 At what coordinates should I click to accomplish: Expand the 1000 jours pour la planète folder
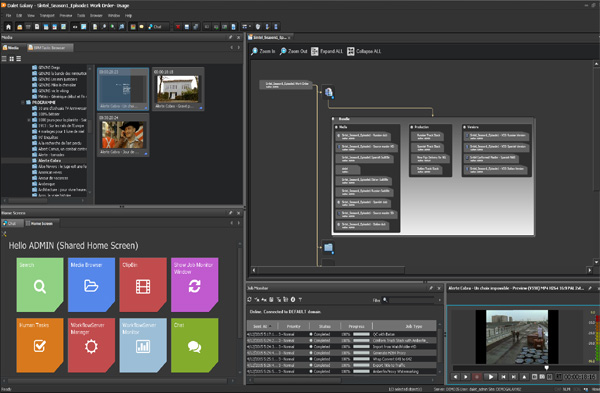point(29,120)
